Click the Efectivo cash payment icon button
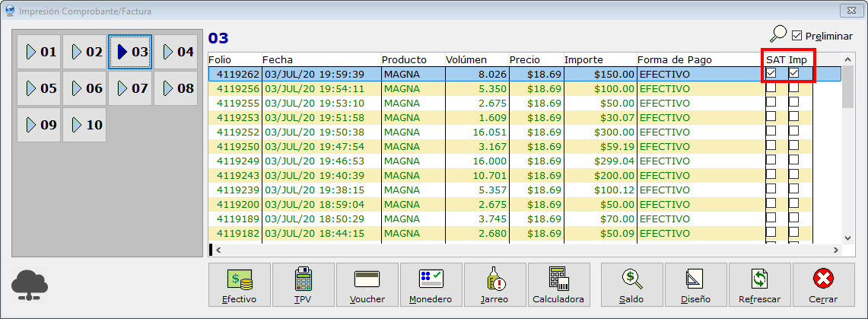The height and width of the screenshot is (319, 868). (240, 286)
